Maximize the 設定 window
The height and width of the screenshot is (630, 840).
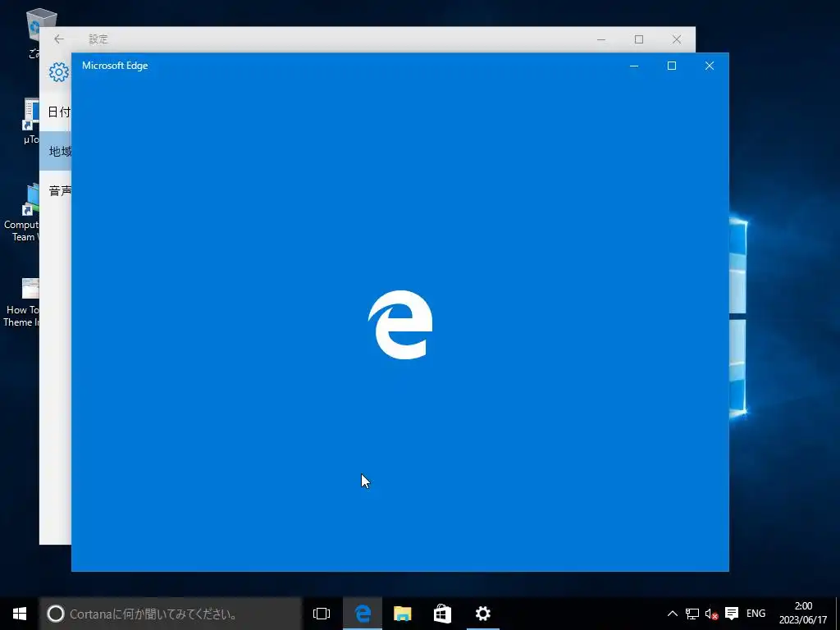638,39
